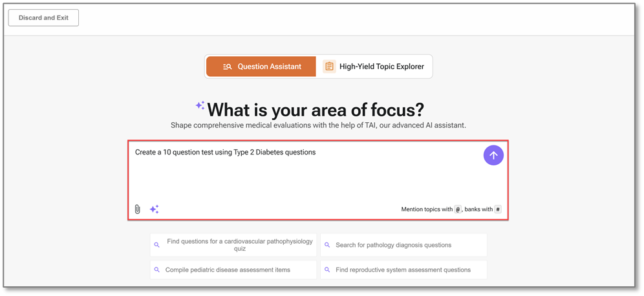
Task: Focus the Type 2 Diabetes prompt text box
Action: [304, 174]
